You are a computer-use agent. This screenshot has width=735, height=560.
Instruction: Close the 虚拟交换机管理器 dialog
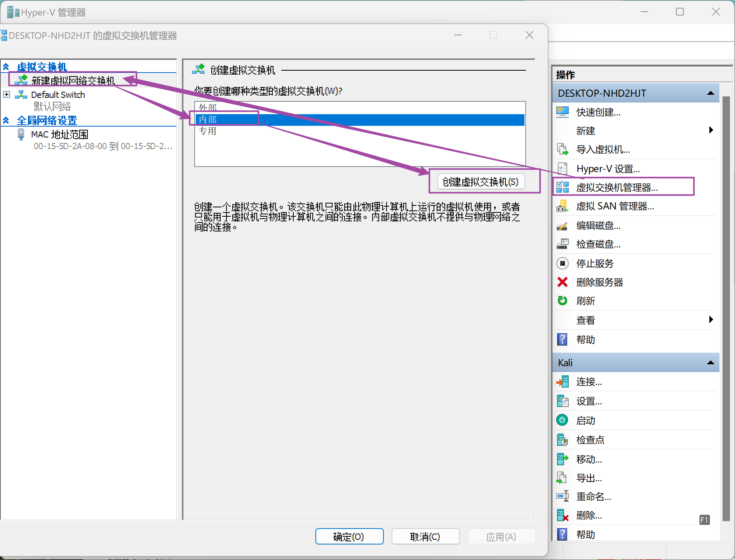(529, 35)
